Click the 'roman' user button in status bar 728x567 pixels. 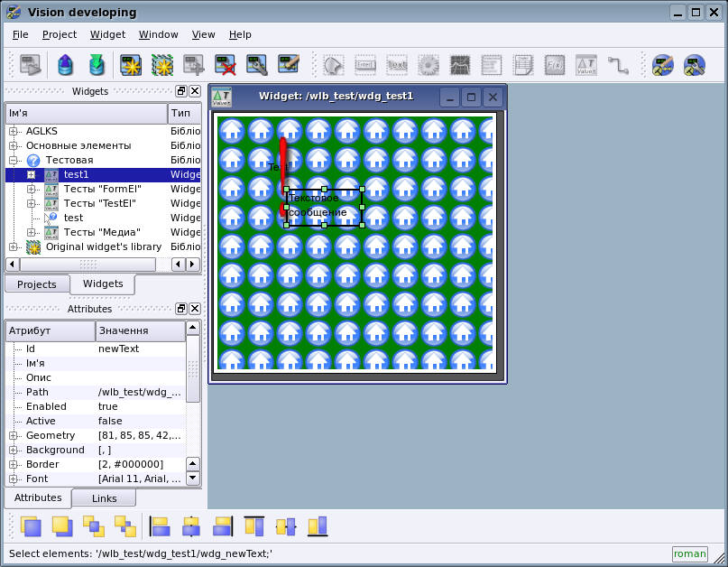tap(689, 553)
